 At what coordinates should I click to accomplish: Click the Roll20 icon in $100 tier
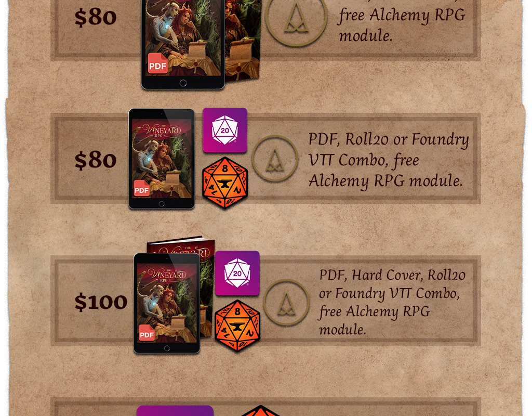click(x=237, y=274)
